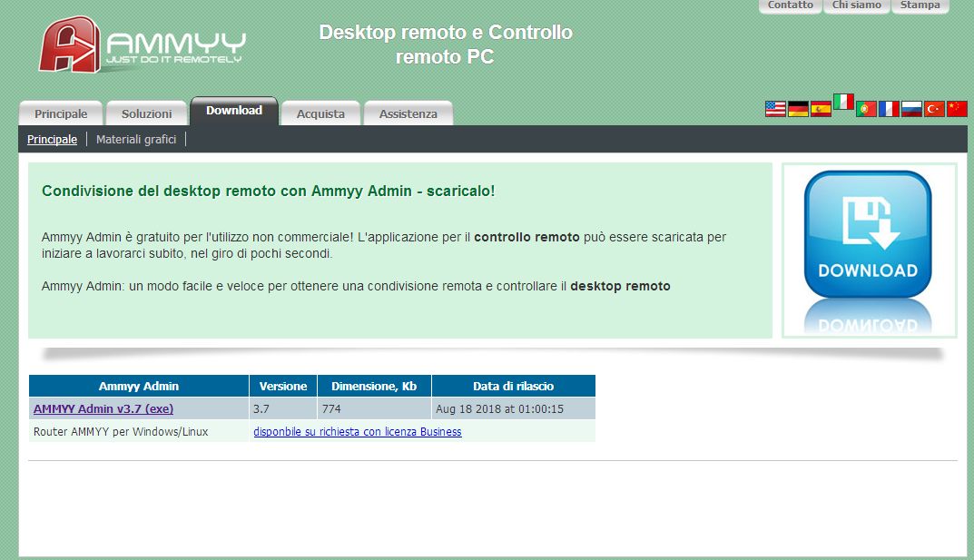Open Materiali grafici in the sub-navigation

coord(136,139)
